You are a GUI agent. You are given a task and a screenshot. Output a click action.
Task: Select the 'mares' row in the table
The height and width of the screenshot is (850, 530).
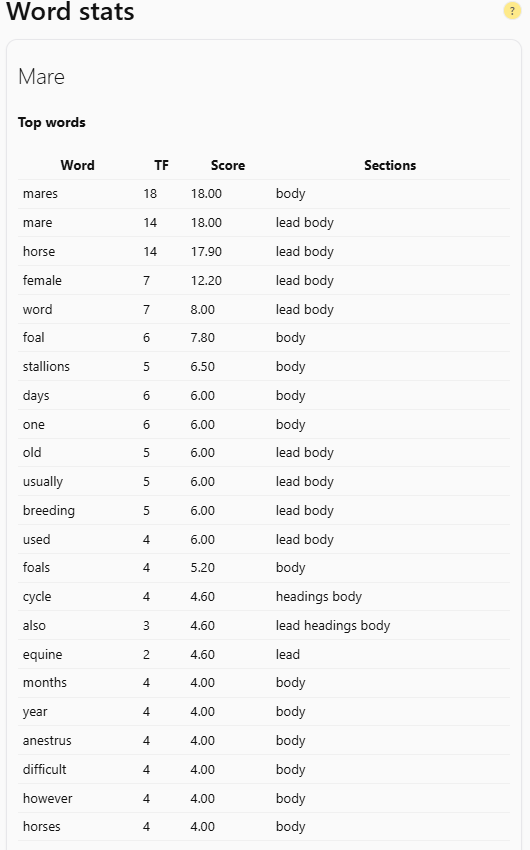264,194
